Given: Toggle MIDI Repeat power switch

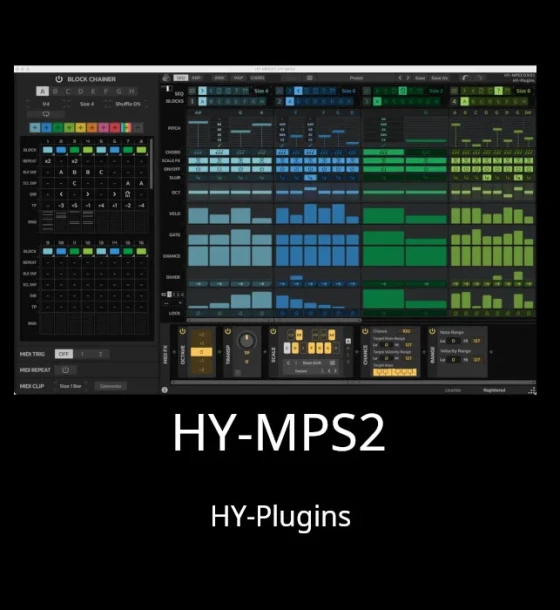Looking at the screenshot, I should tap(65, 370).
